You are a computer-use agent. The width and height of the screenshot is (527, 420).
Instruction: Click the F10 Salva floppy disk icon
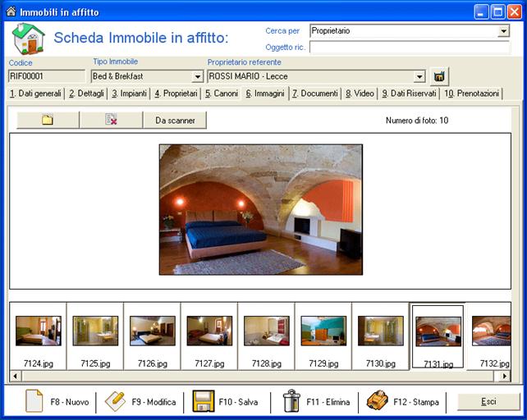(204, 401)
